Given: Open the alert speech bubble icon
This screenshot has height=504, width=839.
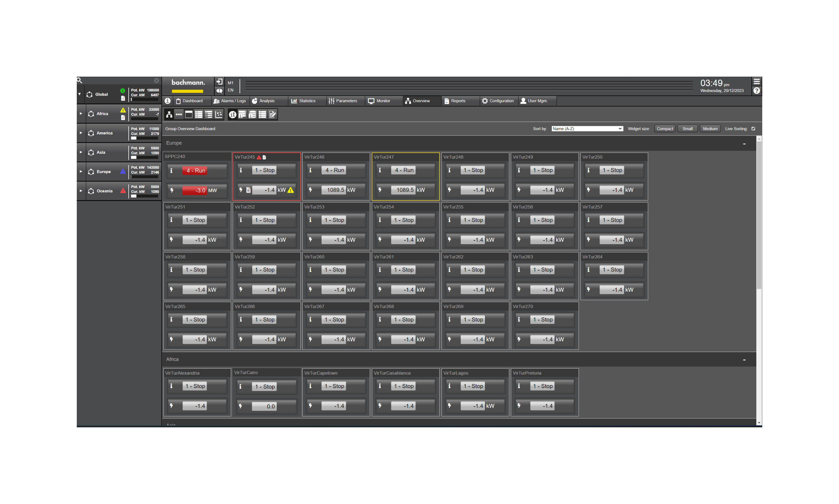Looking at the screenshot, I should [x=219, y=91].
